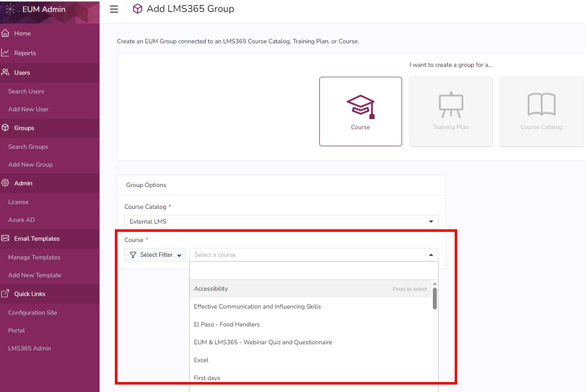Collapse the Select a course dropdown arrow
585x392 pixels.
click(432, 254)
